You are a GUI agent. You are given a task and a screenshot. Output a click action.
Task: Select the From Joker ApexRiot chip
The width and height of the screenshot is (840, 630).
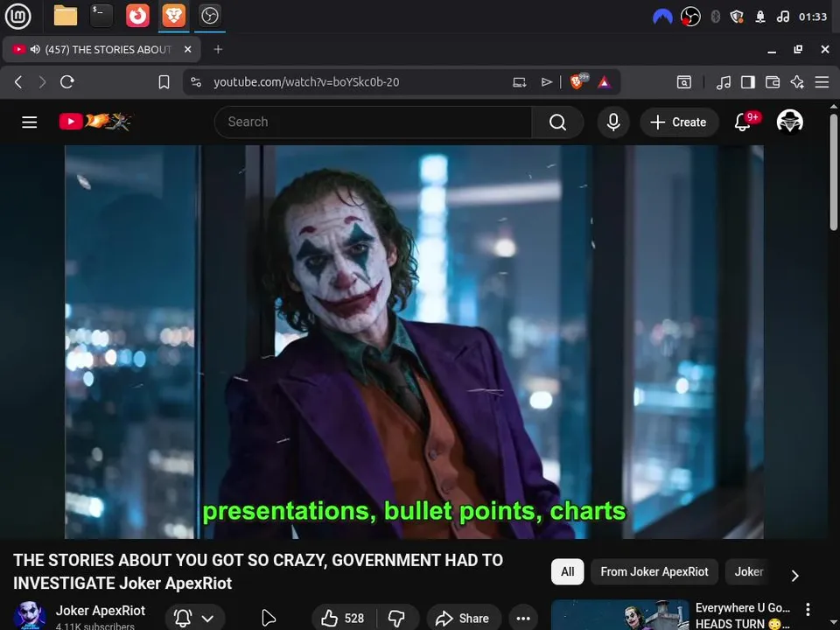654,571
